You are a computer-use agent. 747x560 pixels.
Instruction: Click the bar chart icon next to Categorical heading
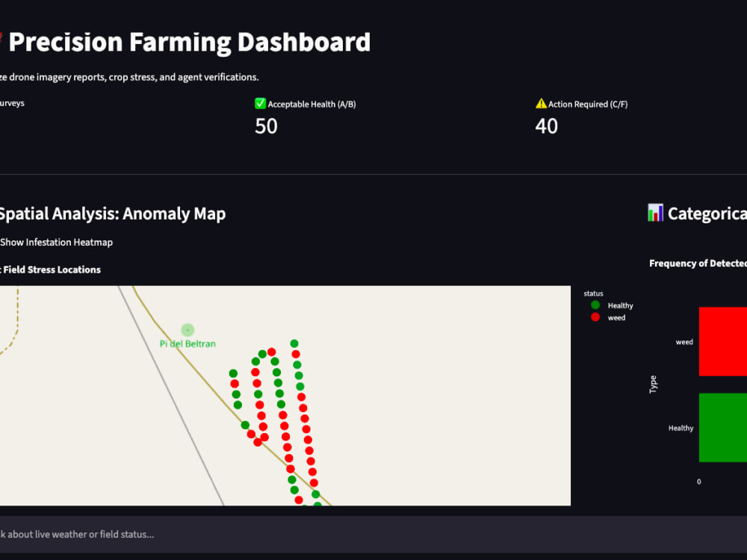[655, 213]
